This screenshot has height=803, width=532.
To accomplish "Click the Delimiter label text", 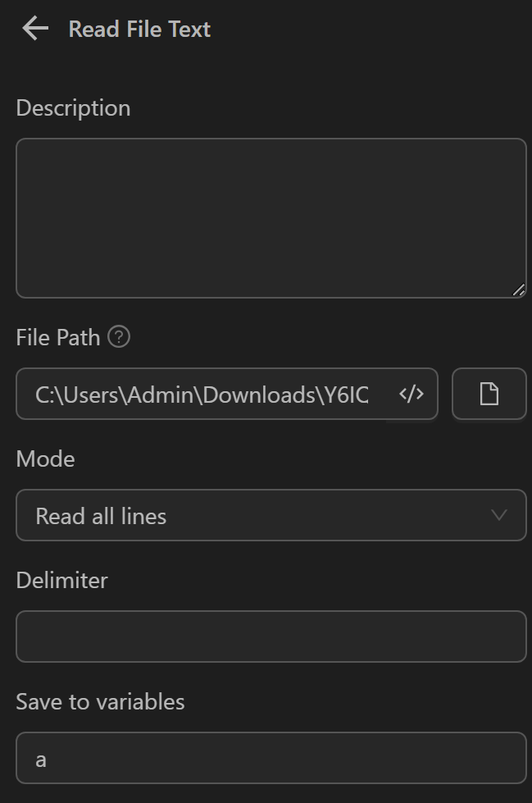I will click(x=61, y=580).
